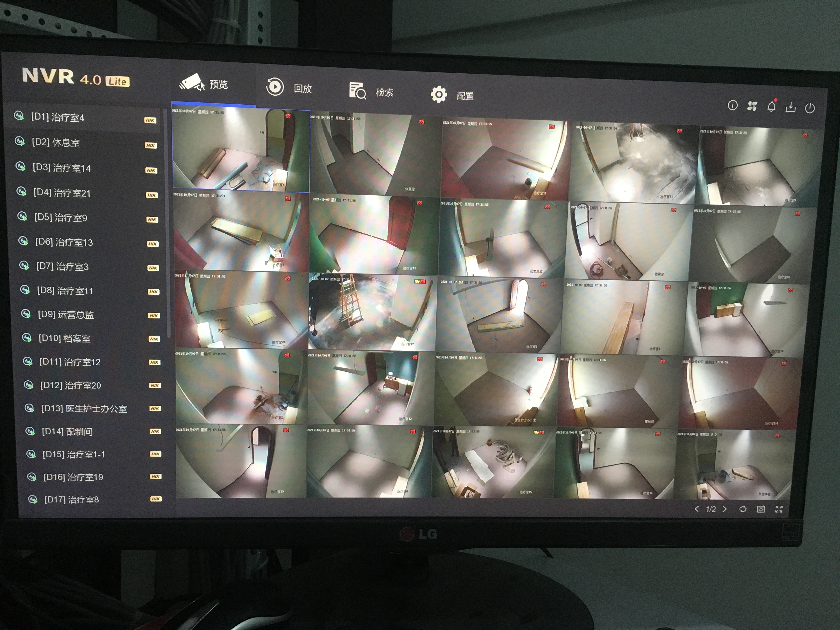Click the camera icon beside [D8] 治疗室11
The width and height of the screenshot is (840, 630).
(x=25, y=290)
